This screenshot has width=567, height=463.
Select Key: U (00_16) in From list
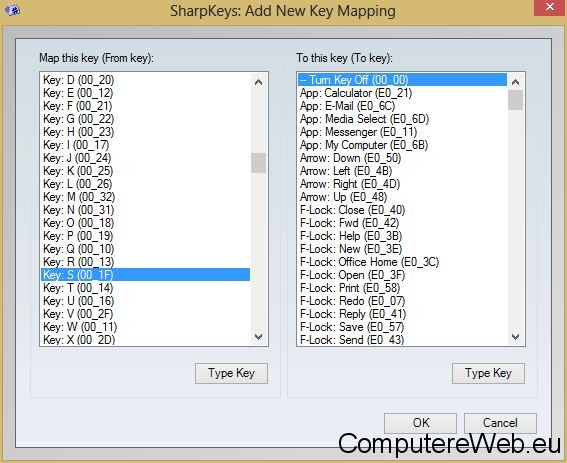145,301
